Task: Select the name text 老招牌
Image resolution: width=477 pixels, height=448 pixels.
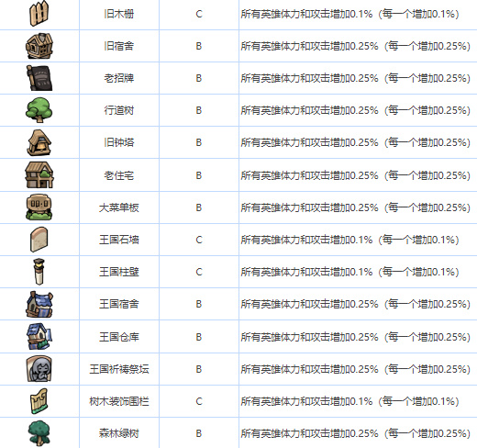Action: [x=119, y=78]
